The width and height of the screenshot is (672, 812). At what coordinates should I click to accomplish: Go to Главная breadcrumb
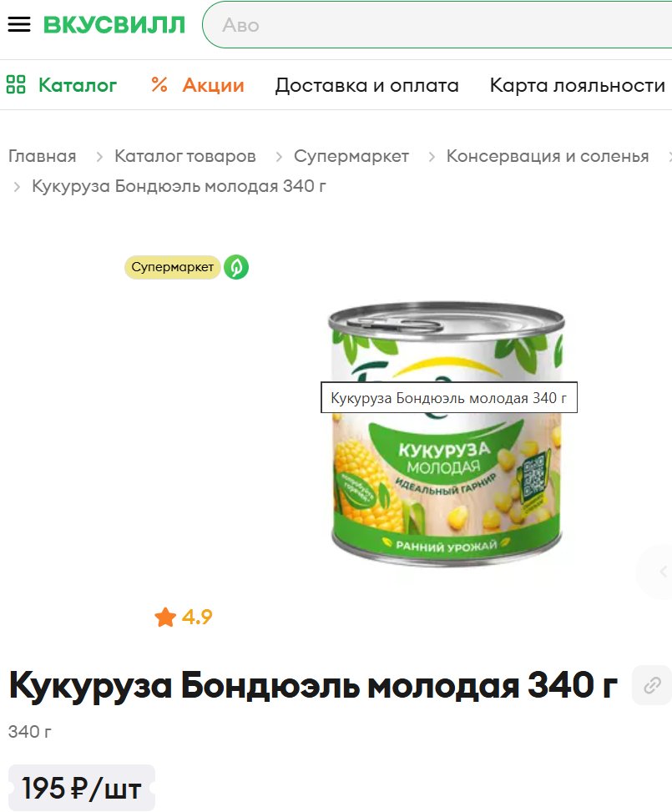(x=43, y=156)
